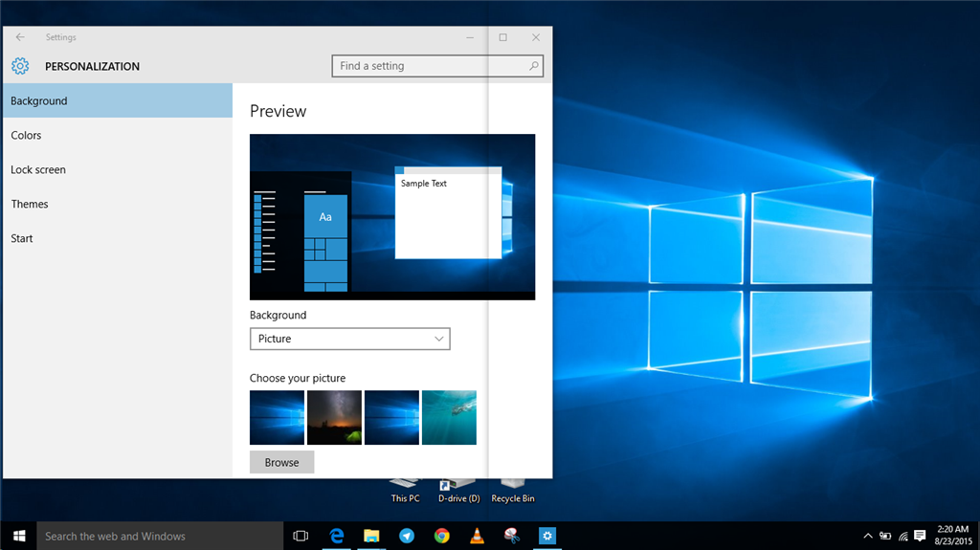The width and height of the screenshot is (980, 550).
Task: Click in the Find a setting field
Action: [x=437, y=66]
